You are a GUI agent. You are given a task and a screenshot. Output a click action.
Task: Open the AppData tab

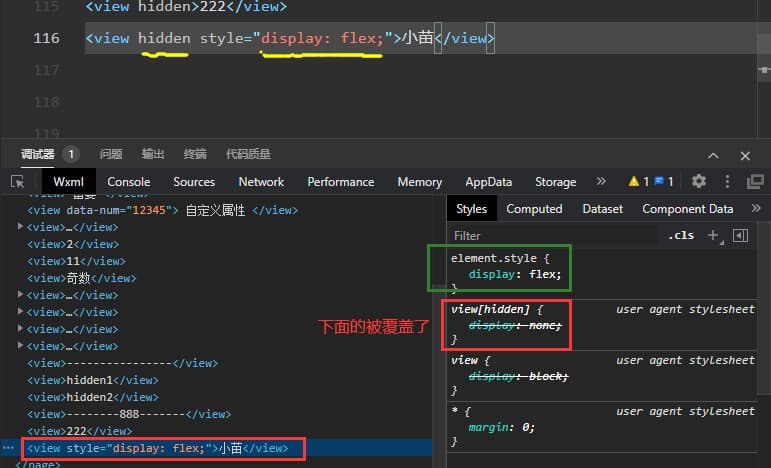[488, 181]
